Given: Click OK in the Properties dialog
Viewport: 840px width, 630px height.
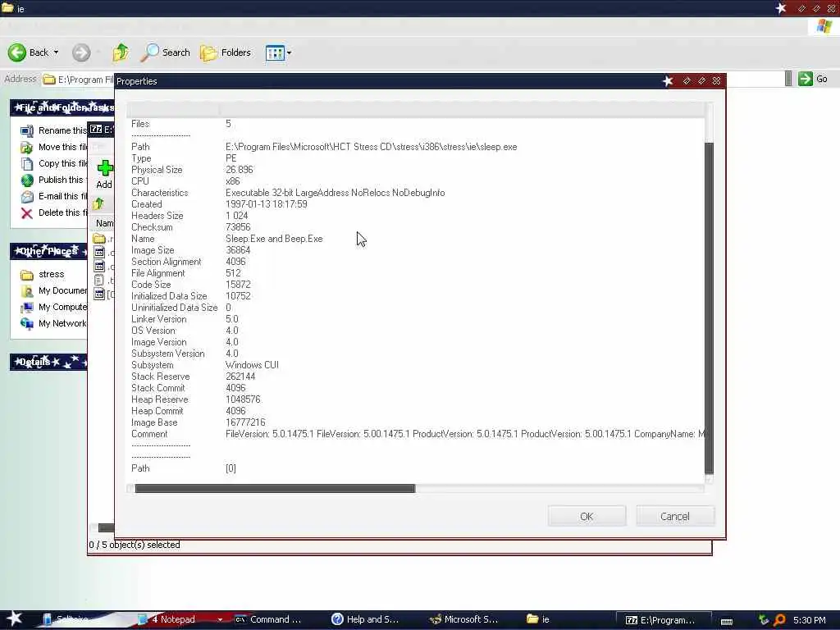Looking at the screenshot, I should pos(587,516).
